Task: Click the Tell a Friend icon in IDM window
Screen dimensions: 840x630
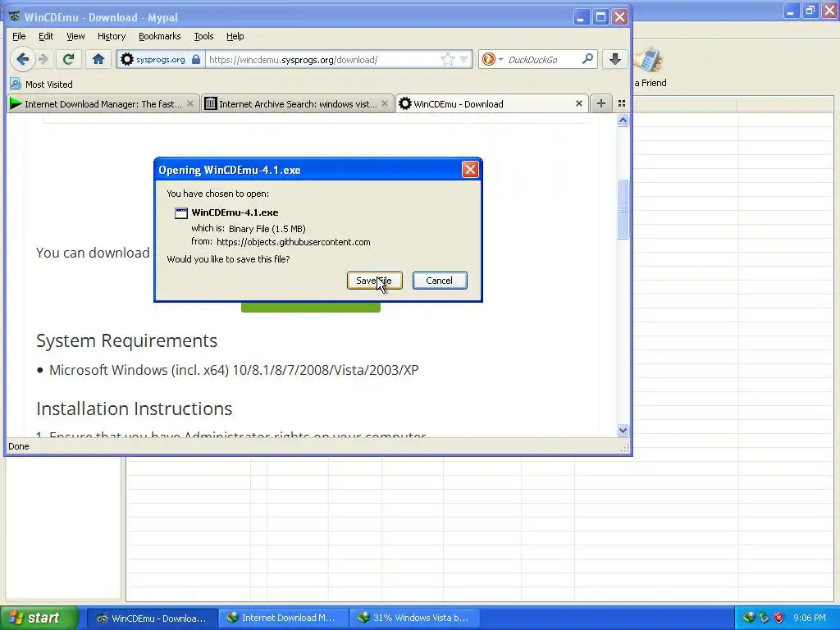Action: tap(650, 61)
